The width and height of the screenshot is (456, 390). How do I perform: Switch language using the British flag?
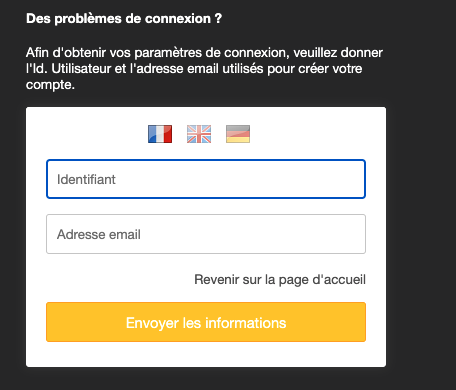(x=199, y=134)
